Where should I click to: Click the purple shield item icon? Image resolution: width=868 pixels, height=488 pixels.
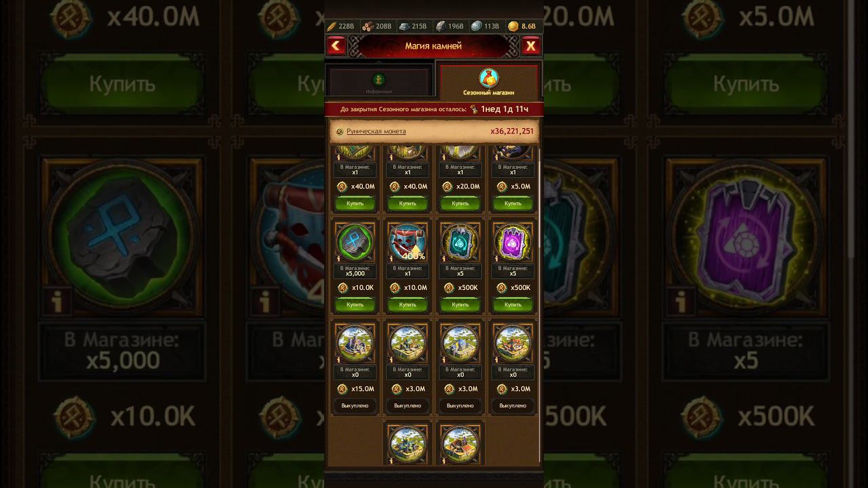tap(513, 241)
